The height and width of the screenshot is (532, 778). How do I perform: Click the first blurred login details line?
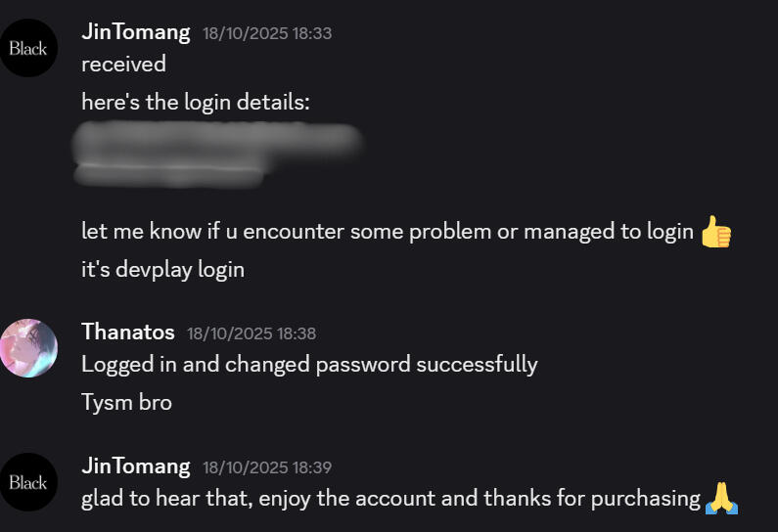[217, 141]
